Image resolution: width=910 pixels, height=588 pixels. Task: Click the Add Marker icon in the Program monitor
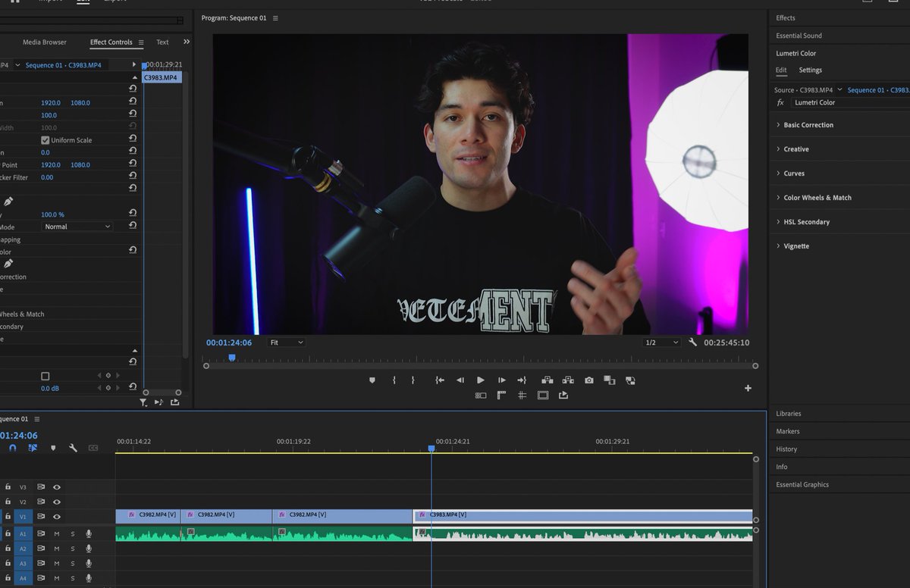point(372,380)
